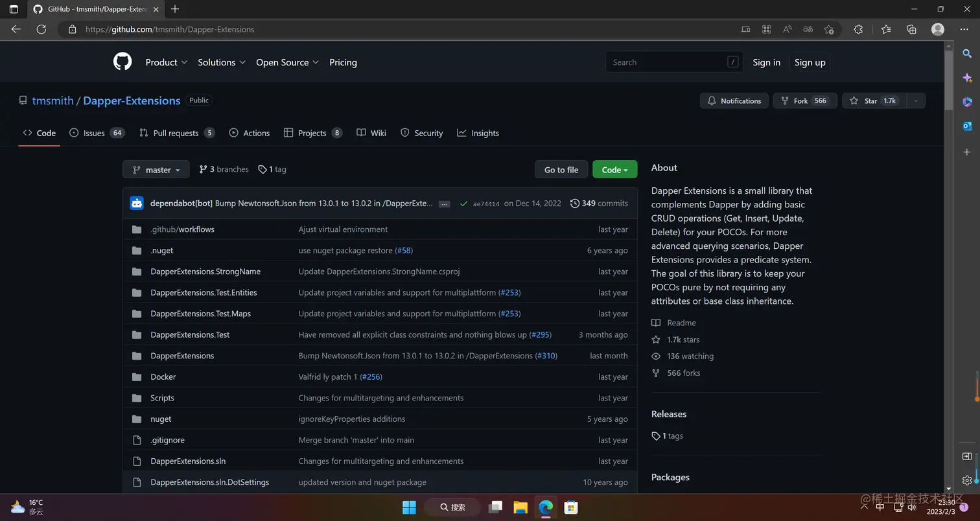Expand the Star lists dropdown arrow
Screen dimensions: 980x521
point(916,100)
